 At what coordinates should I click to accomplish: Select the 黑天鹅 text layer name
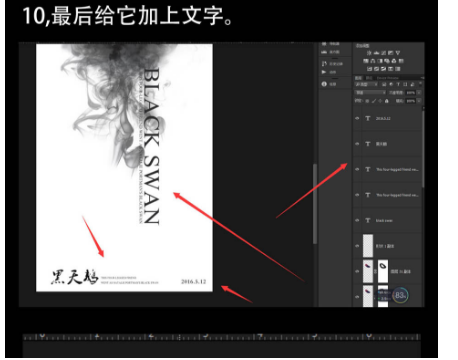coord(381,144)
